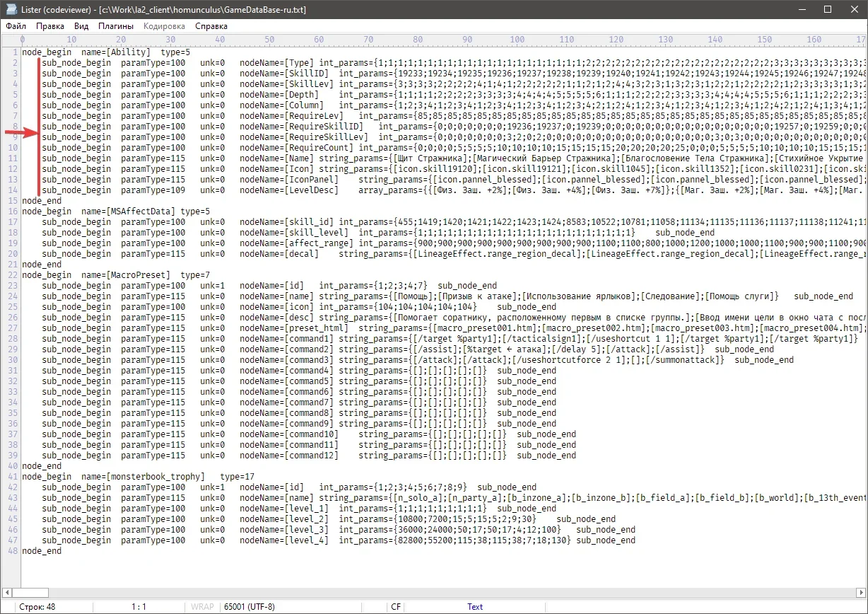Click name=[MSAffectData] on line 16
Image resolution: width=868 pixels, height=614 pixels.
click(128, 212)
